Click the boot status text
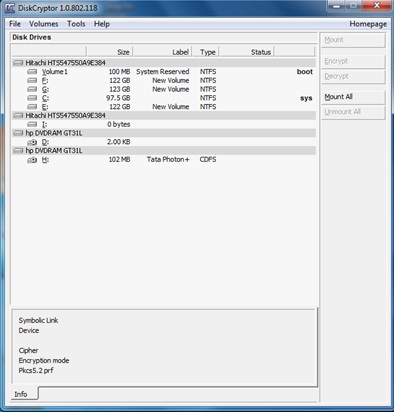The image size is (394, 412). click(305, 72)
